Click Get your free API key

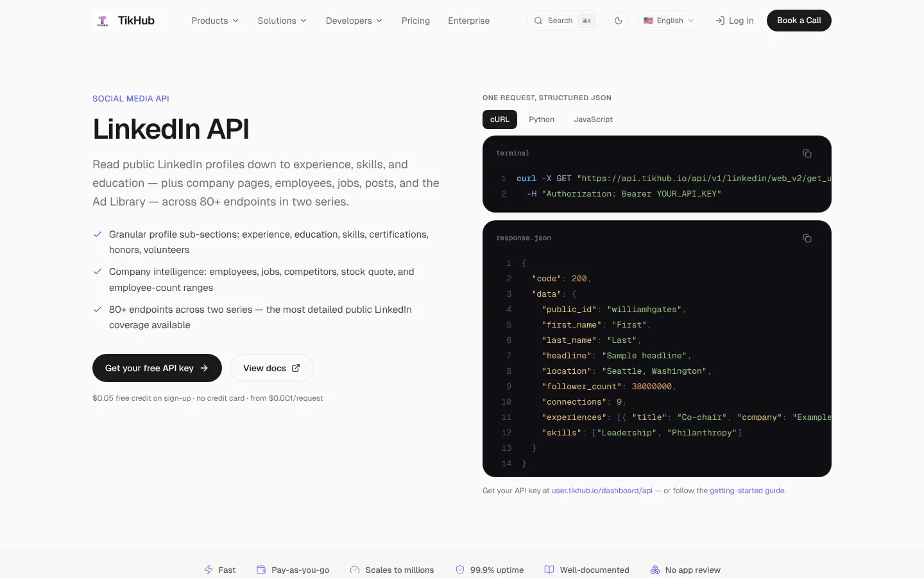point(157,368)
